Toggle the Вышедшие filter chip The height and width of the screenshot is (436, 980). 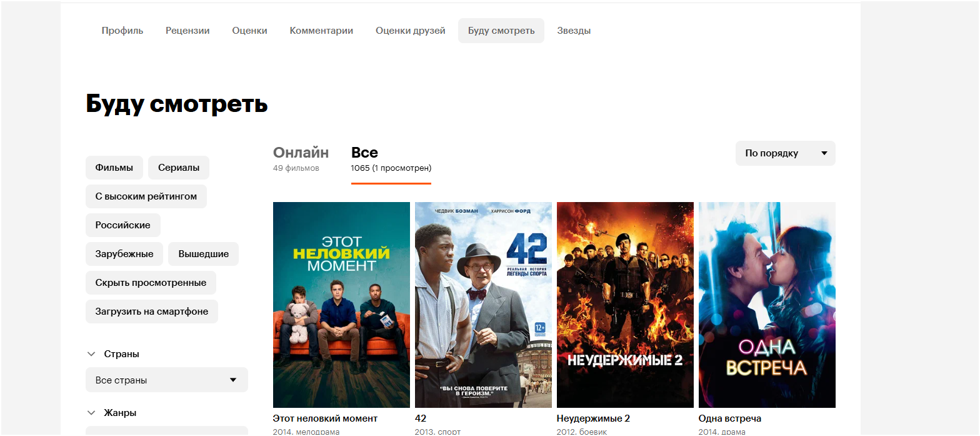point(204,254)
